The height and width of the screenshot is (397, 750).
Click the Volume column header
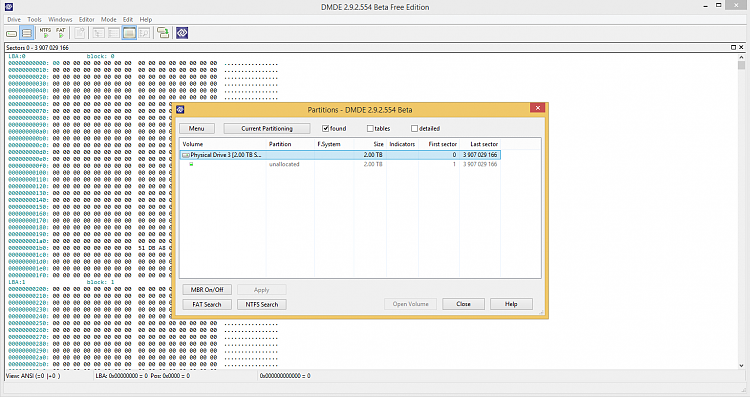pos(223,144)
